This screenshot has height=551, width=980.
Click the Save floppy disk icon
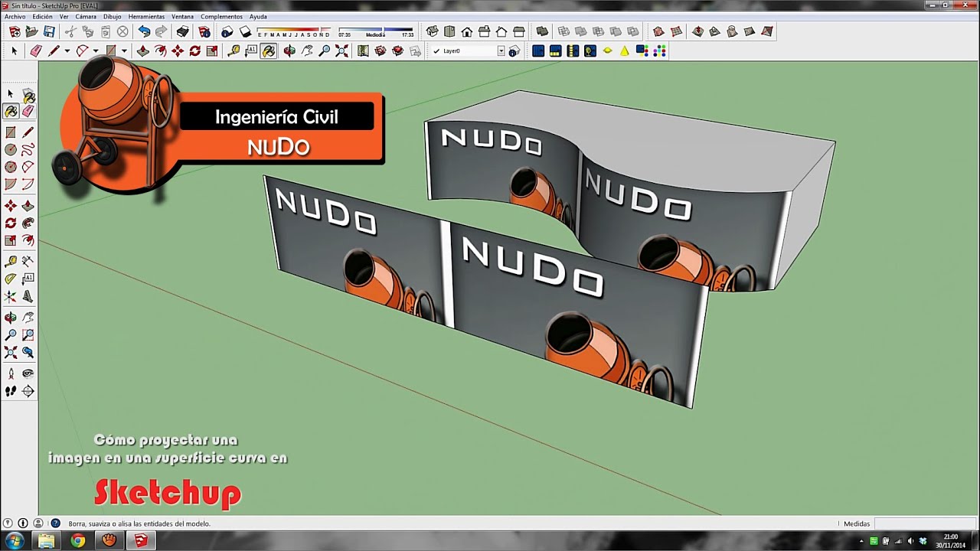click(x=49, y=31)
